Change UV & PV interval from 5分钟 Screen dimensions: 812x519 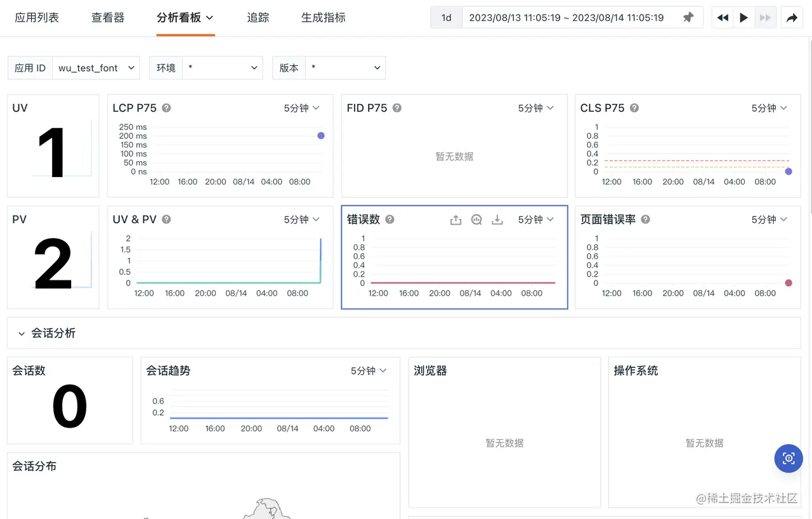click(302, 220)
